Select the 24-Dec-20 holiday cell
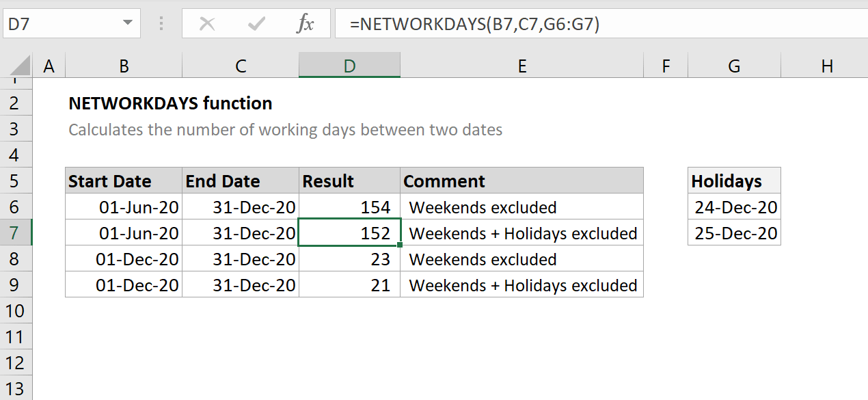Image resolution: width=868 pixels, height=400 pixels. [733, 206]
